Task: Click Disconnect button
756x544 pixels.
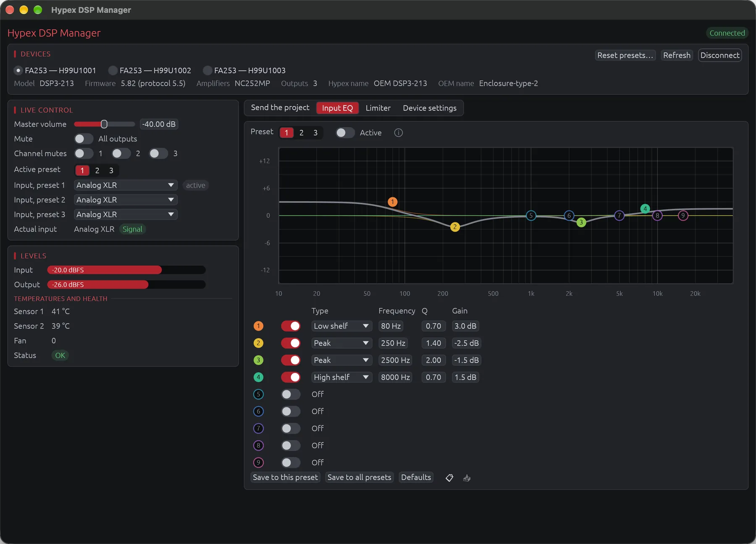Action: pyautogui.click(x=720, y=55)
